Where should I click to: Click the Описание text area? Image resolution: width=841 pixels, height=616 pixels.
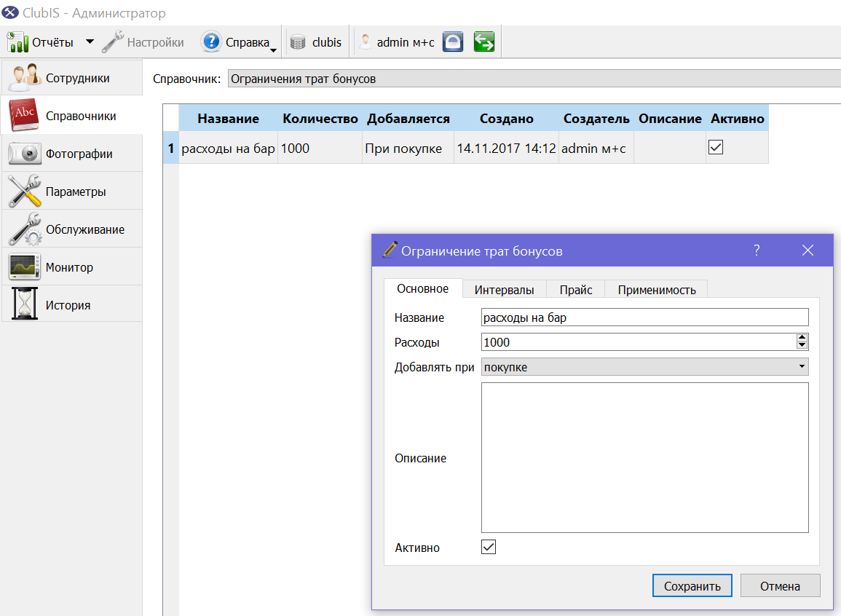[x=644, y=457]
